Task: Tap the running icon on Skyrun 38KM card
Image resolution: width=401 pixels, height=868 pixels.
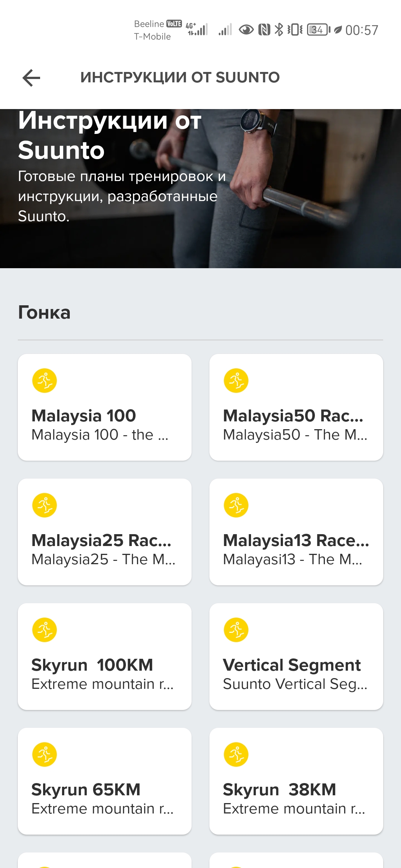Action: (x=236, y=754)
